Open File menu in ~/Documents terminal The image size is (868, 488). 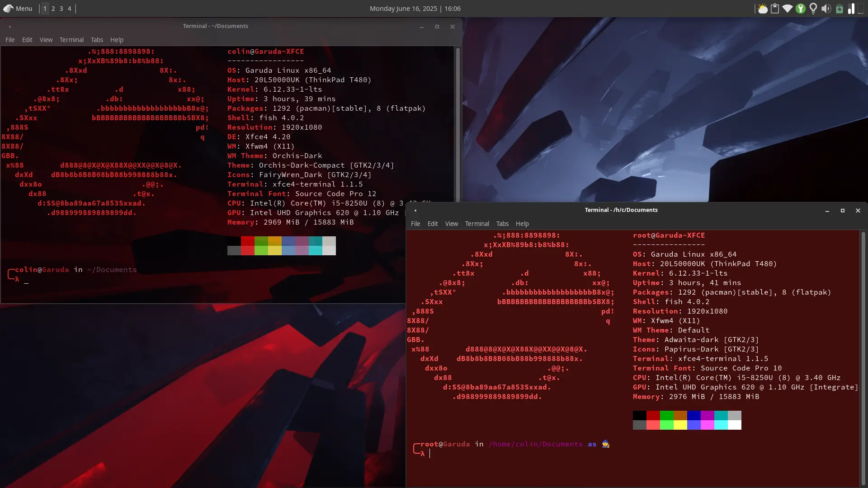coord(10,40)
